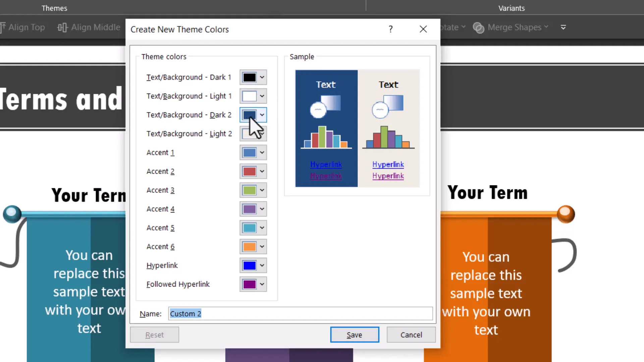Viewport: 644px width, 362px height.
Task: Open the Text/Background Dark 1 color dropdown
Action: [262, 77]
